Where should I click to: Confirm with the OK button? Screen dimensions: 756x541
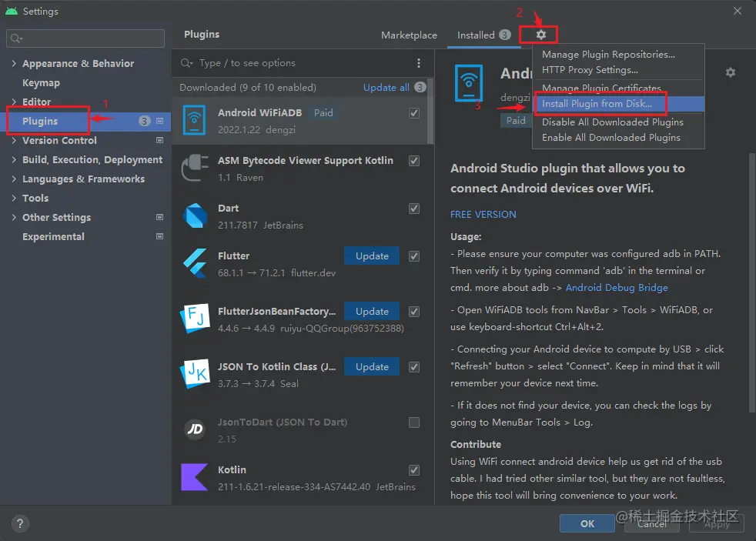coord(587,523)
